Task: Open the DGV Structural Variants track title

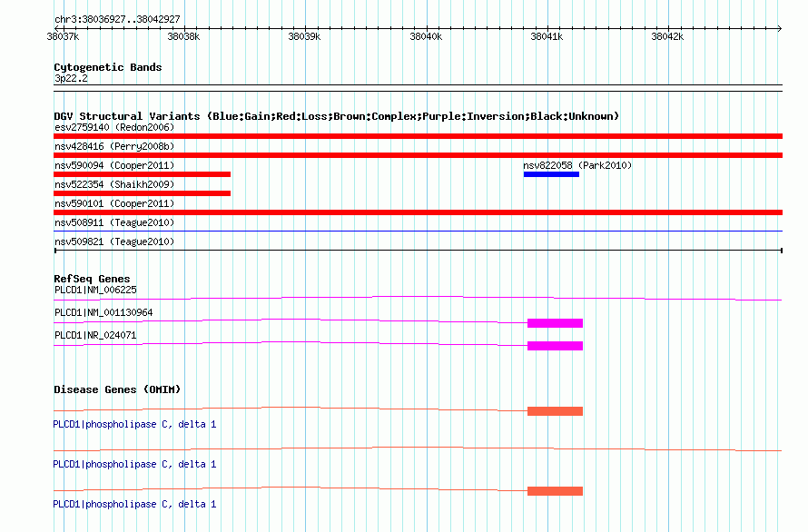Action: [336, 116]
